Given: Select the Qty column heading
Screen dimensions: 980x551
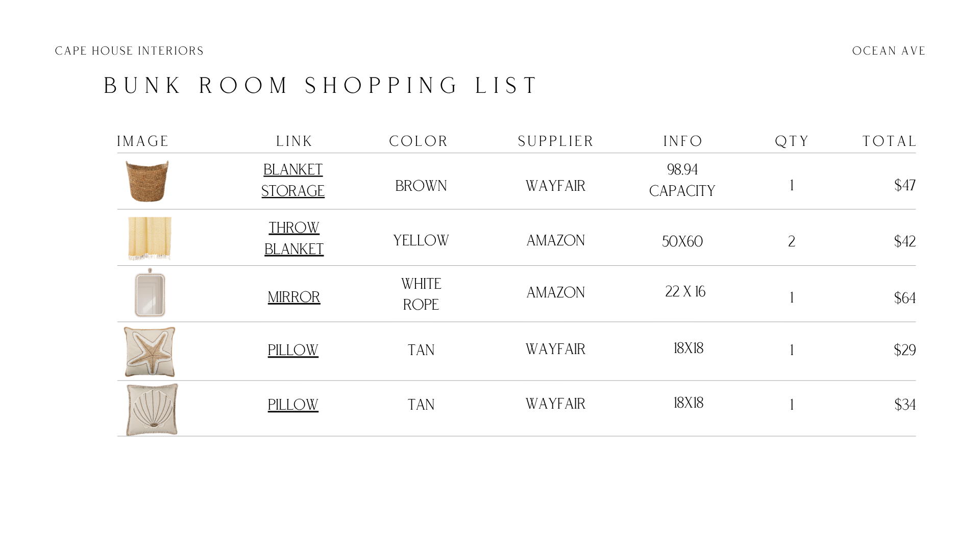Looking at the screenshot, I should coord(792,141).
